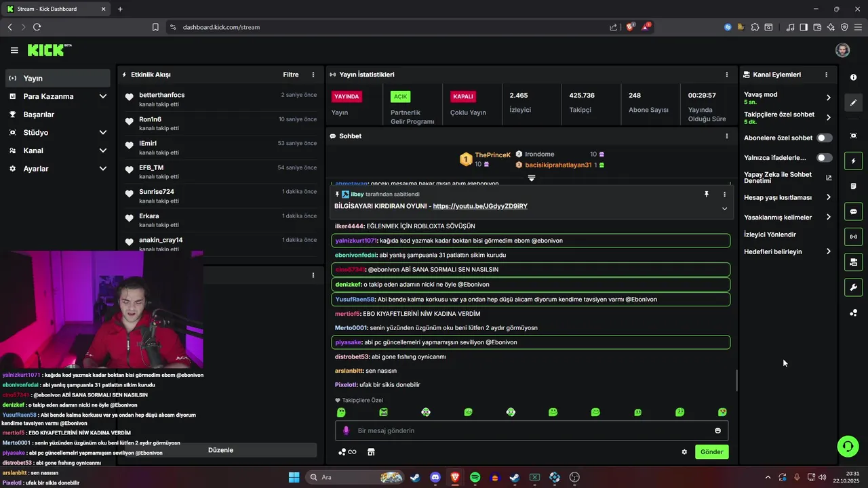Click chat scrollbar thumb
The height and width of the screenshot is (488, 868).
coord(736,380)
